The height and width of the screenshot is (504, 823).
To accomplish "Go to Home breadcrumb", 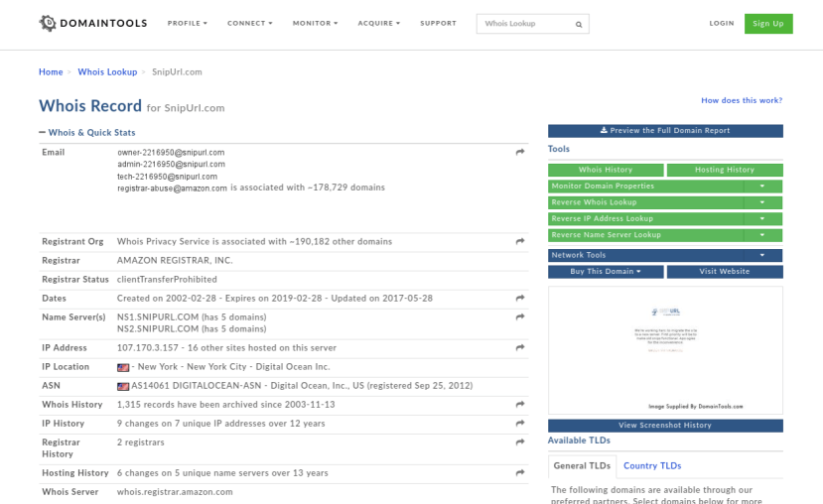I will click(x=51, y=71).
